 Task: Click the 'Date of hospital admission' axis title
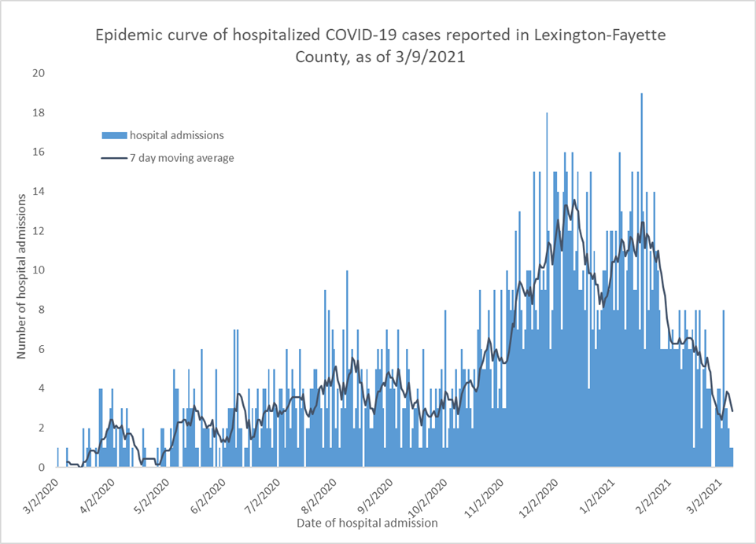coord(367,522)
